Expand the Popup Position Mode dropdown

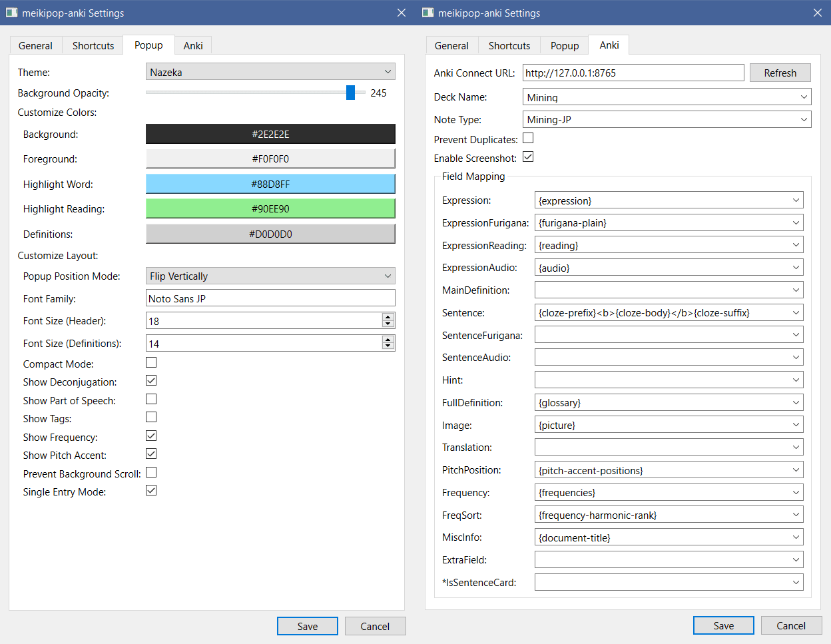[x=270, y=276]
